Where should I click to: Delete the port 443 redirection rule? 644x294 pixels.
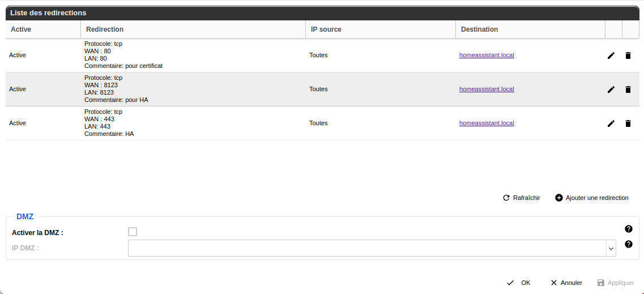[x=628, y=123]
